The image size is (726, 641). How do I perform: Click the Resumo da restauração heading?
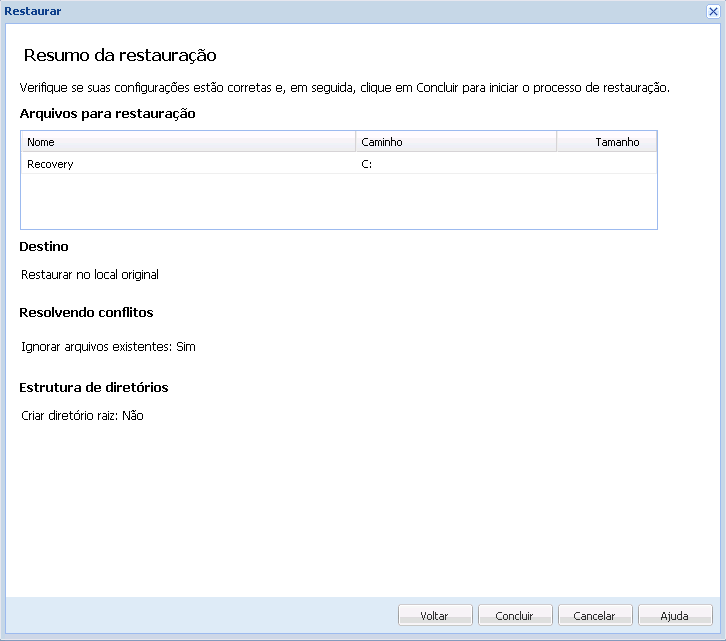(x=120, y=55)
